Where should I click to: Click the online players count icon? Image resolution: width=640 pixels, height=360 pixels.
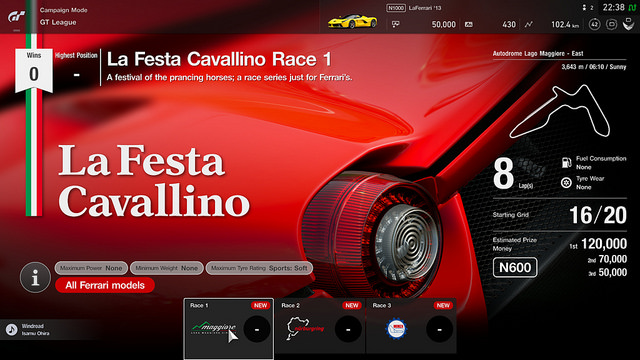tap(584, 8)
